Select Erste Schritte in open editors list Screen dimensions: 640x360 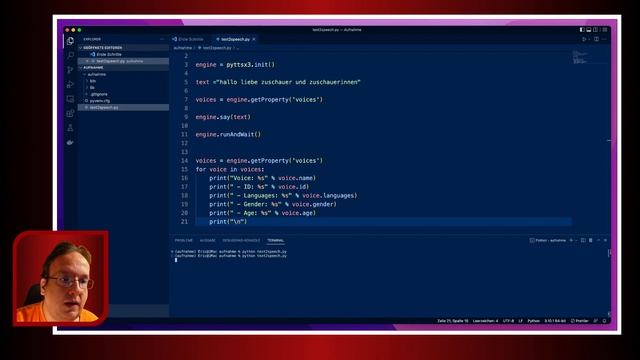(124, 54)
